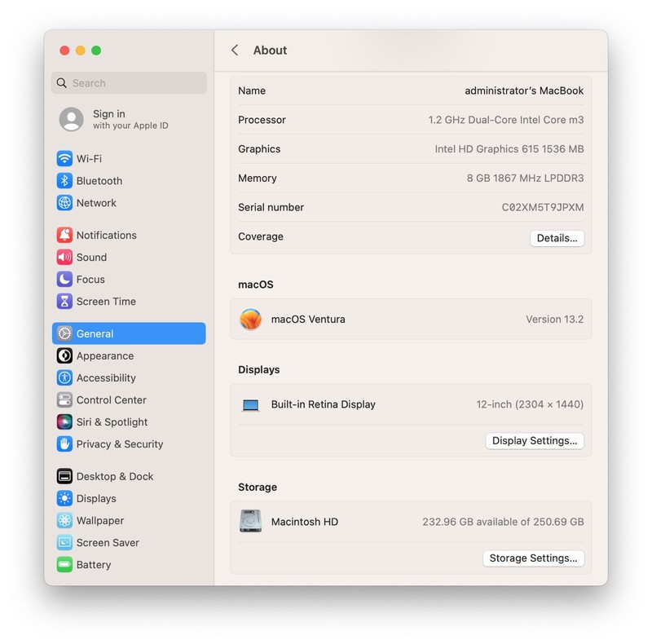Click the Intel HD Graphics 615 value

pos(509,149)
